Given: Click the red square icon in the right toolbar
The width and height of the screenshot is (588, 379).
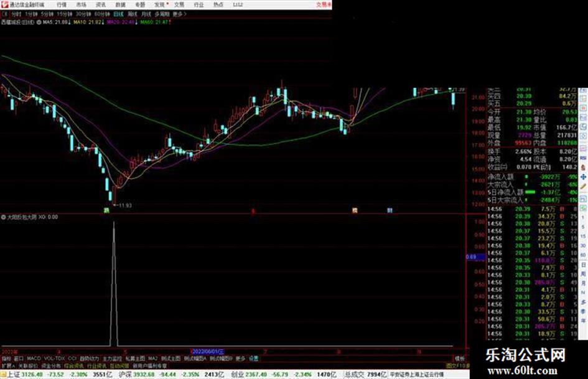Looking at the screenshot, I should (583, 108).
